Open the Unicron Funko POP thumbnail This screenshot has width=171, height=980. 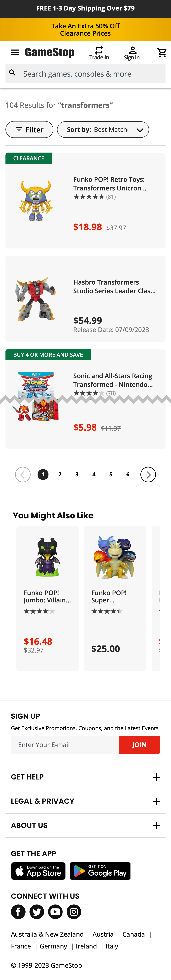pos(36,201)
